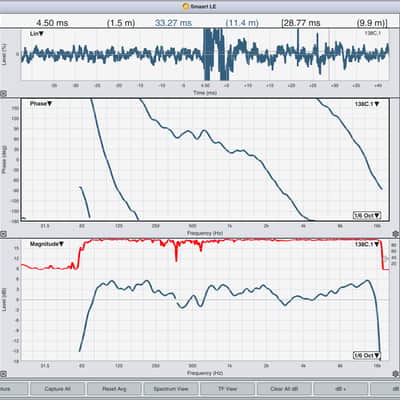Click the (9.9 m) distance readout
400x400 pixels.
[x=372, y=23]
